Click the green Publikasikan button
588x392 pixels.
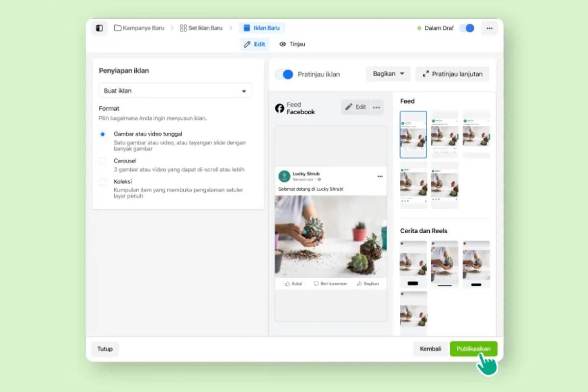pyautogui.click(x=473, y=349)
